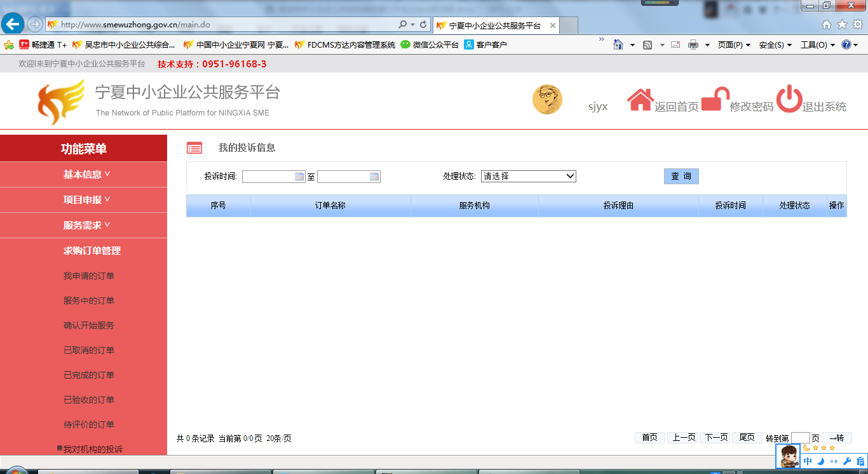Viewport: 868px width, 474px height.
Task: Expand the 基本信息 menu section
Action: pyautogui.click(x=86, y=175)
